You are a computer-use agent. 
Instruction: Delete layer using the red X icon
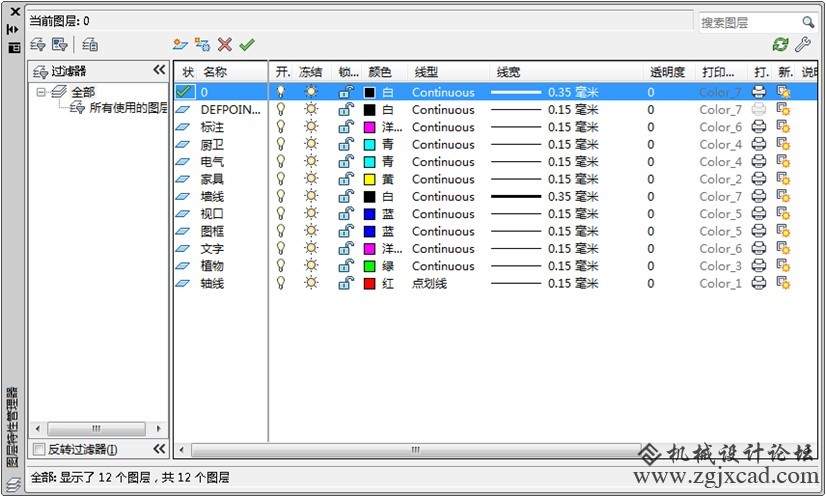click(225, 45)
